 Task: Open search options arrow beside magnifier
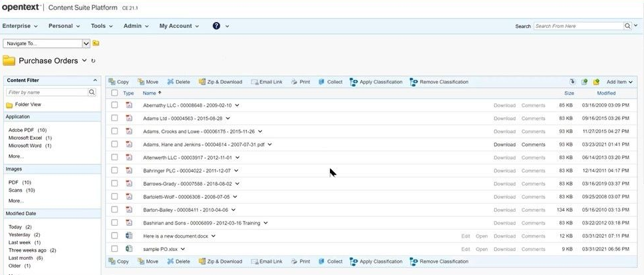(x=636, y=25)
